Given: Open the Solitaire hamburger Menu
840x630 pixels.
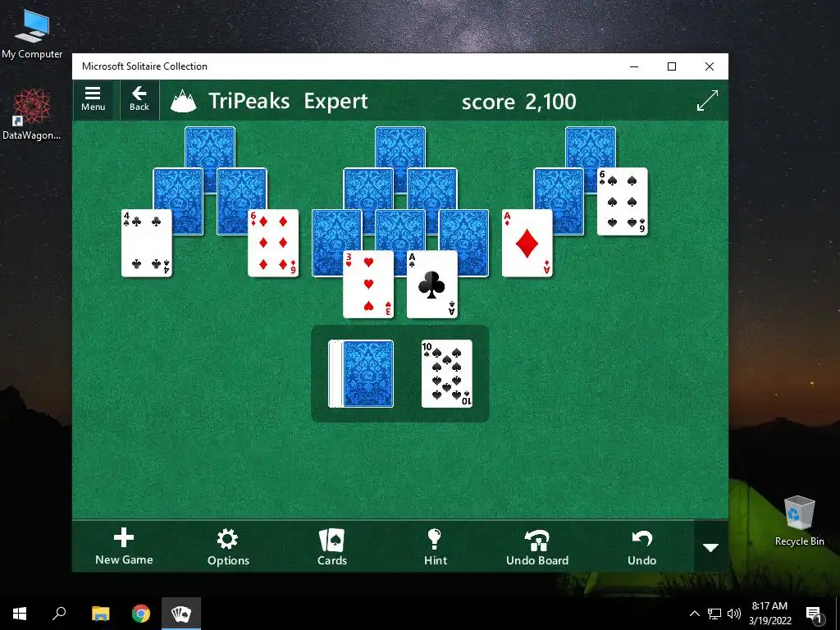Looking at the screenshot, I should 93,99.
